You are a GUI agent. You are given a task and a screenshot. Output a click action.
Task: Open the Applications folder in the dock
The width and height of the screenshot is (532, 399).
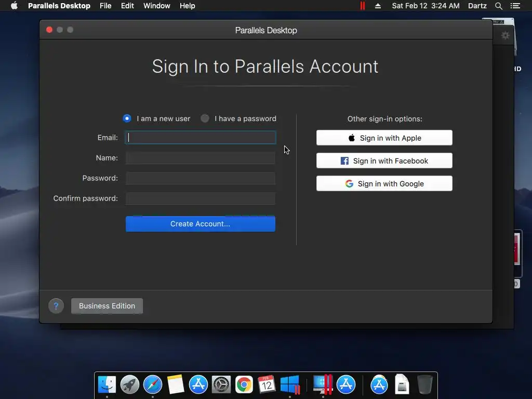(379, 384)
